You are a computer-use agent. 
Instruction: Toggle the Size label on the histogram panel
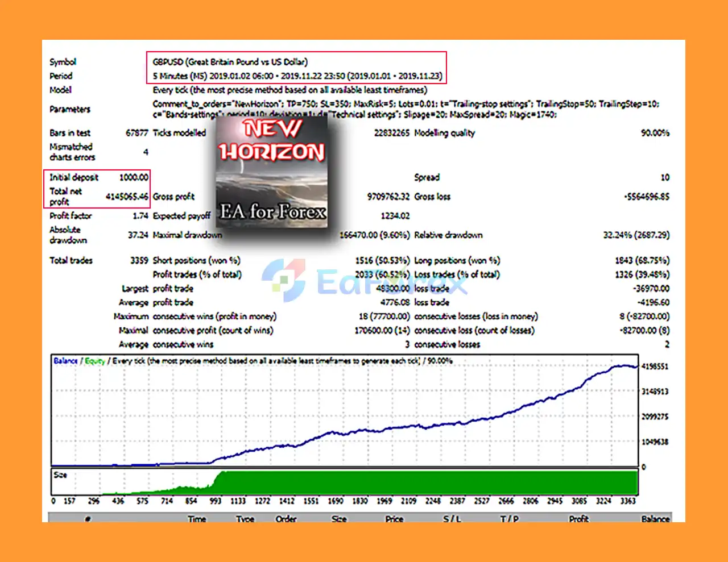(x=61, y=474)
